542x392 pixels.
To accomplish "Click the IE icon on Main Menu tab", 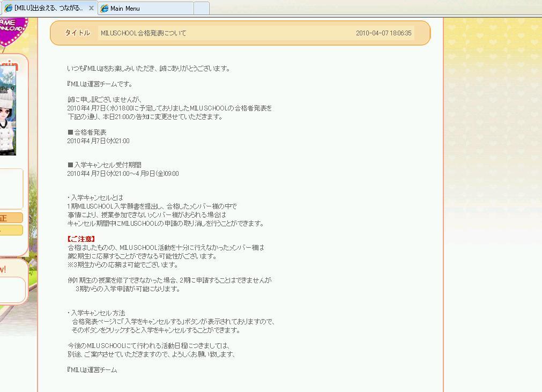I will [105, 8].
